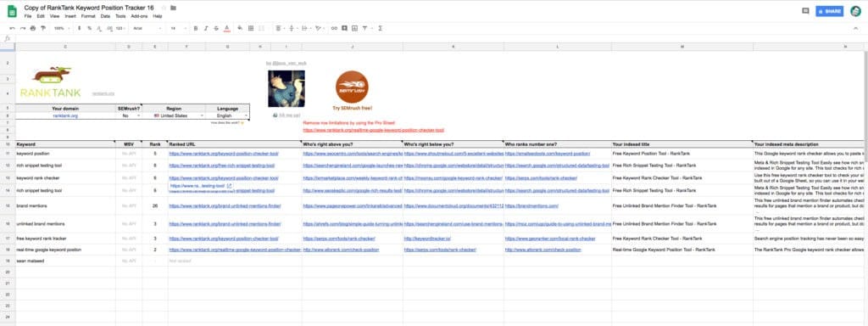Open the Tools menu
The height and width of the screenshot is (326, 868).
(120, 16)
